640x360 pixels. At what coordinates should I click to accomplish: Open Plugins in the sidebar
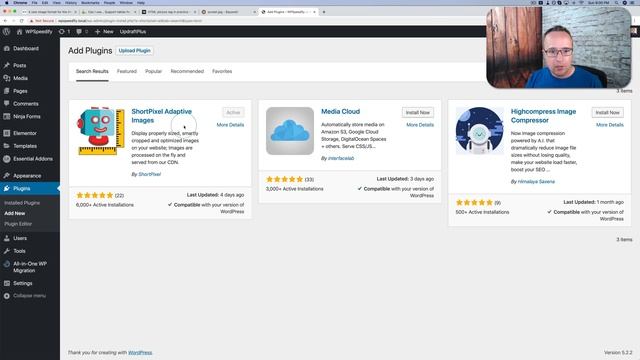22,189
